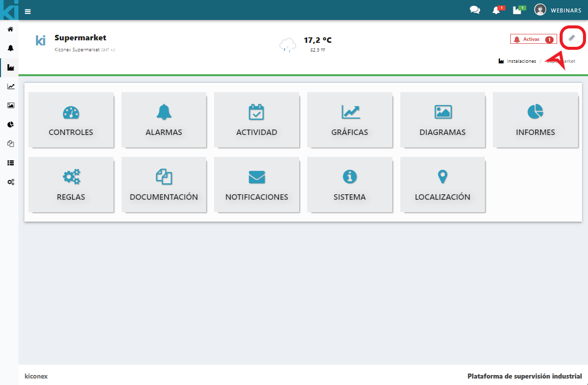Viewport: 588px width, 385px height.
Task: Open the NOTIFICACIONES tile
Action: 256,185
